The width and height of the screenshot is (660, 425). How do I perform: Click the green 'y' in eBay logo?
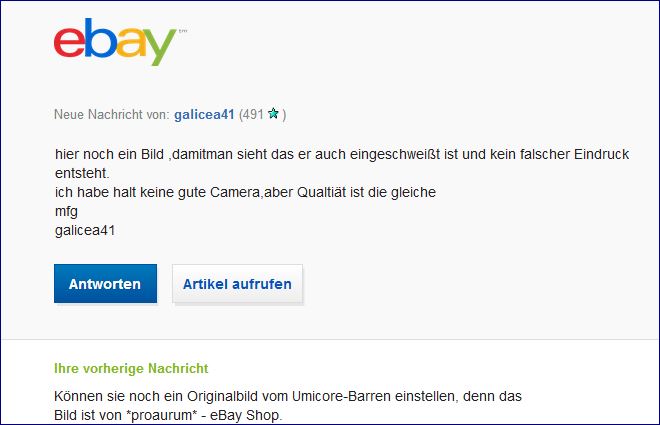(x=162, y=47)
